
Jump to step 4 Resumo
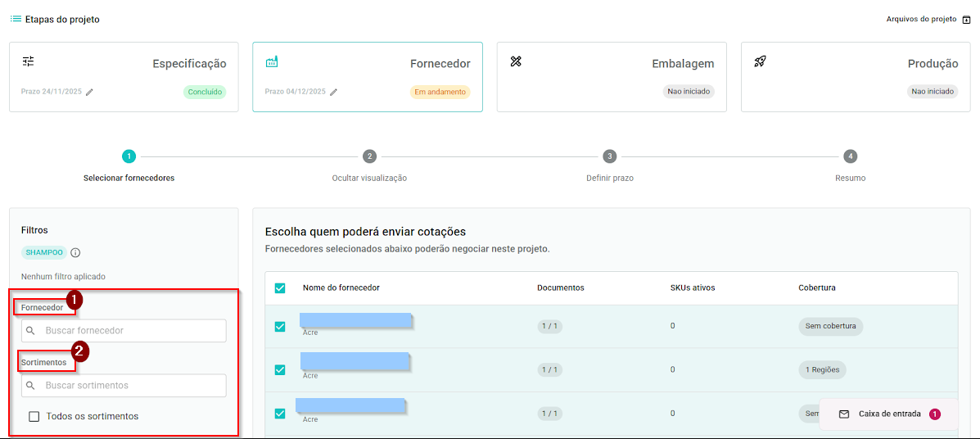click(851, 156)
